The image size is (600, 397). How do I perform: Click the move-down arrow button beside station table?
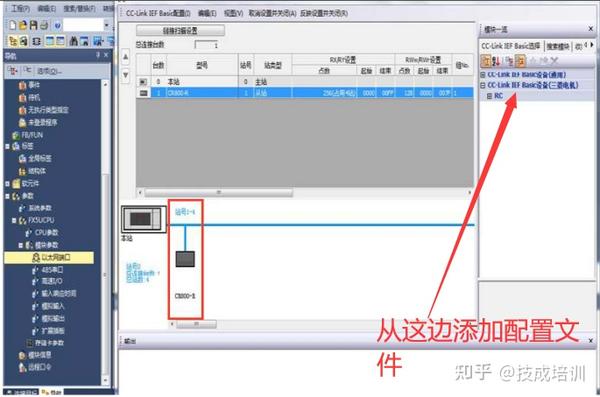126,75
